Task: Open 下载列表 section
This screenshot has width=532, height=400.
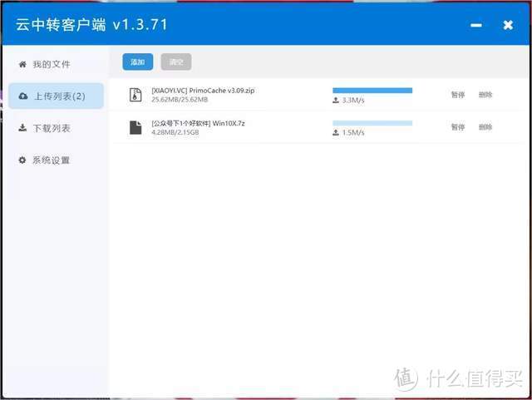Action: [52, 128]
